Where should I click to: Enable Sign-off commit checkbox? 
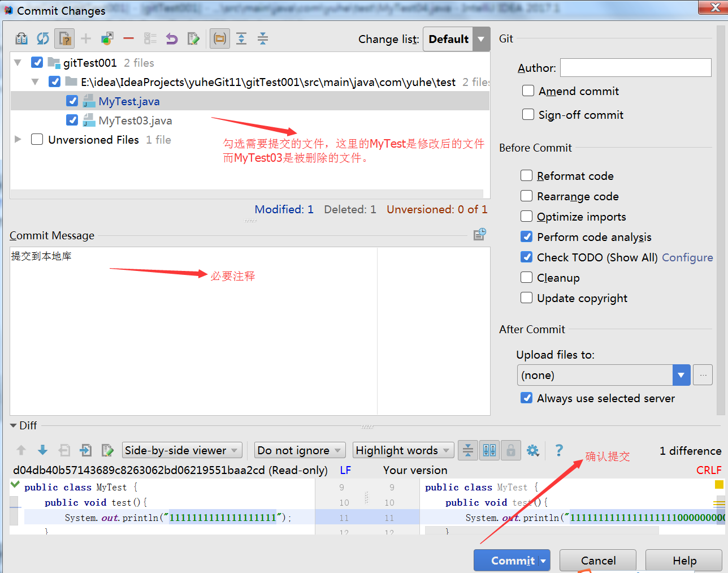[528, 114]
